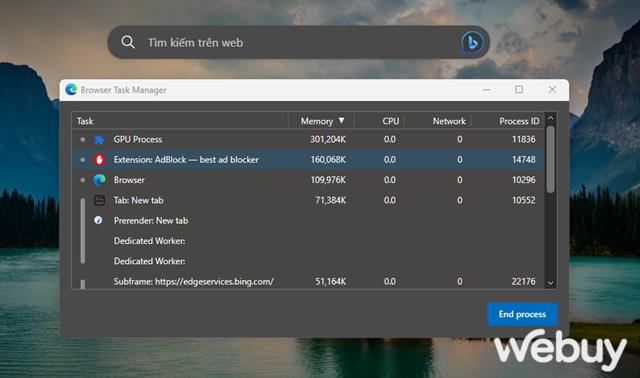Focus the "Tìm kiếm trên web" search field
Image resolution: width=640 pixels, height=378 pixels.
pos(298,42)
